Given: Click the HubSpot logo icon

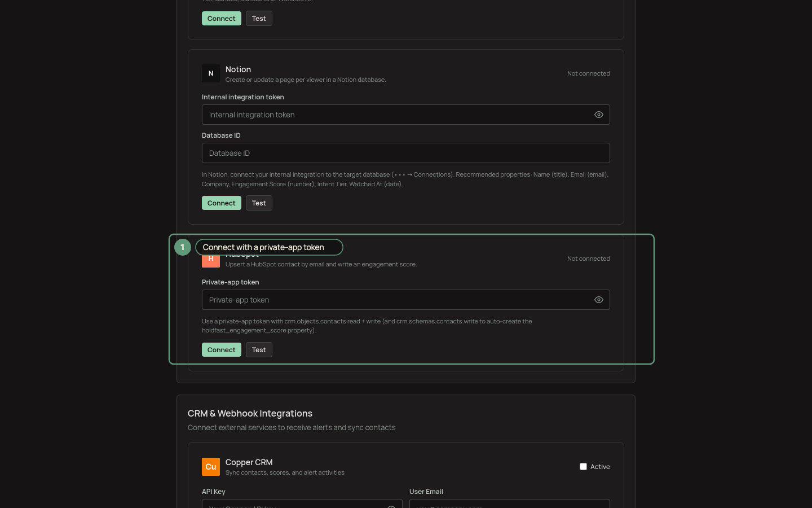Looking at the screenshot, I should coord(211,261).
